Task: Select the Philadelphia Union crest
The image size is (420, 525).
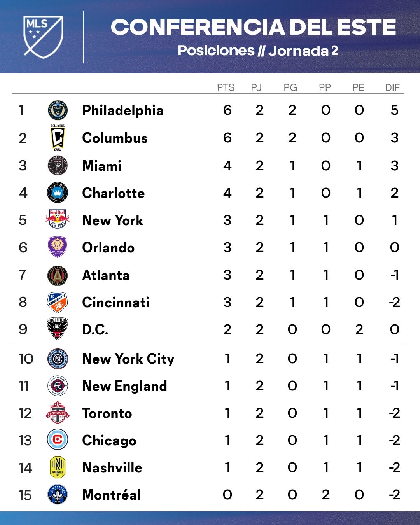Action: (x=58, y=110)
